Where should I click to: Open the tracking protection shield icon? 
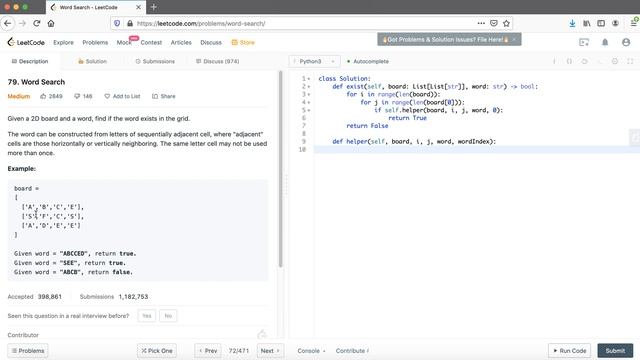point(117,23)
